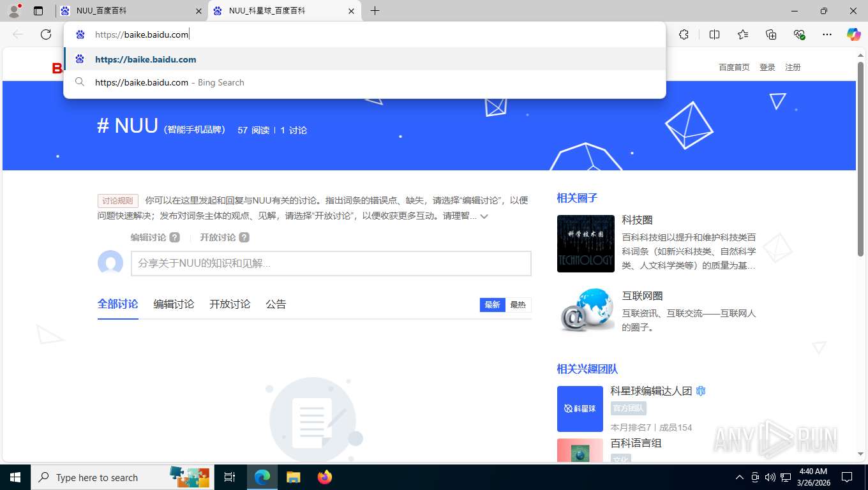
Task: Click the Microsoft Edge taskbar icon
Action: (x=262, y=477)
